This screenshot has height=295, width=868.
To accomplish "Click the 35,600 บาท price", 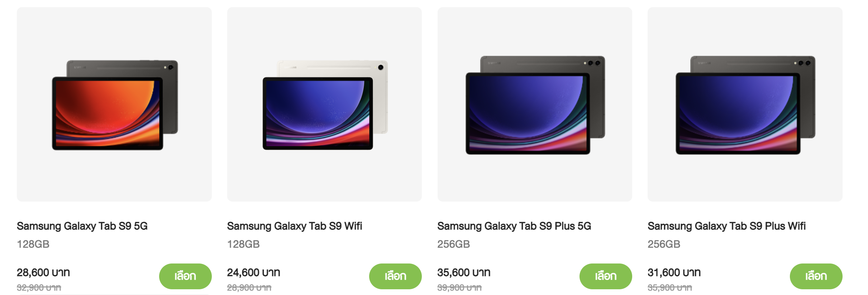I will [464, 272].
